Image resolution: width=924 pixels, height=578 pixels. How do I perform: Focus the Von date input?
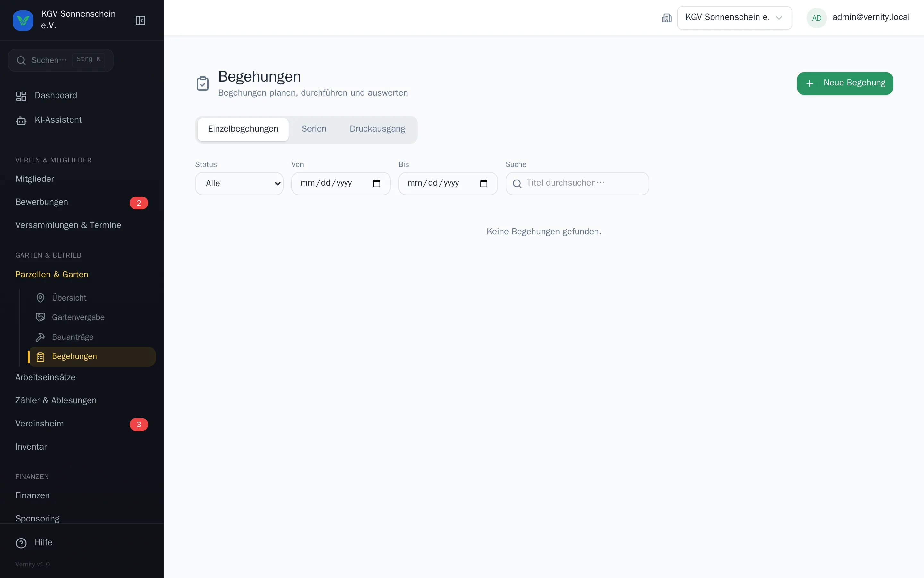(341, 183)
